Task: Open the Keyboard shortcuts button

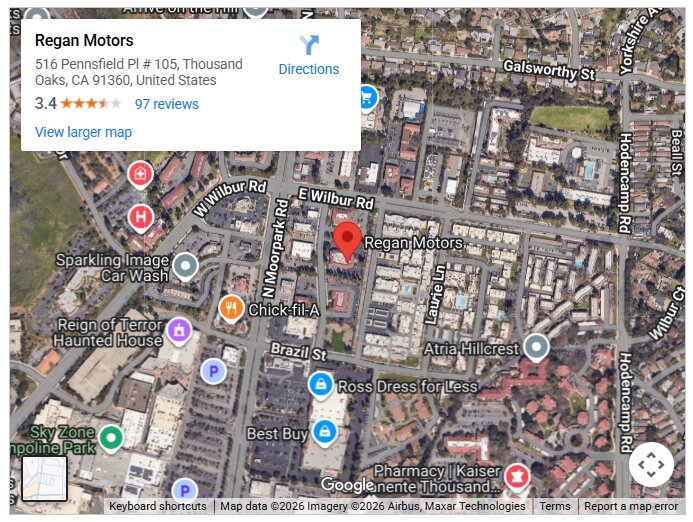Action: click(x=158, y=506)
